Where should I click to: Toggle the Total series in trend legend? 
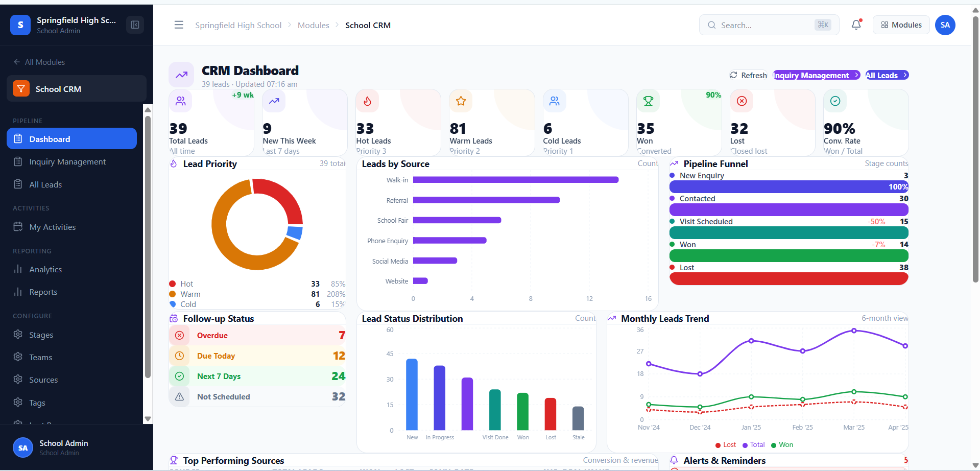pos(753,445)
